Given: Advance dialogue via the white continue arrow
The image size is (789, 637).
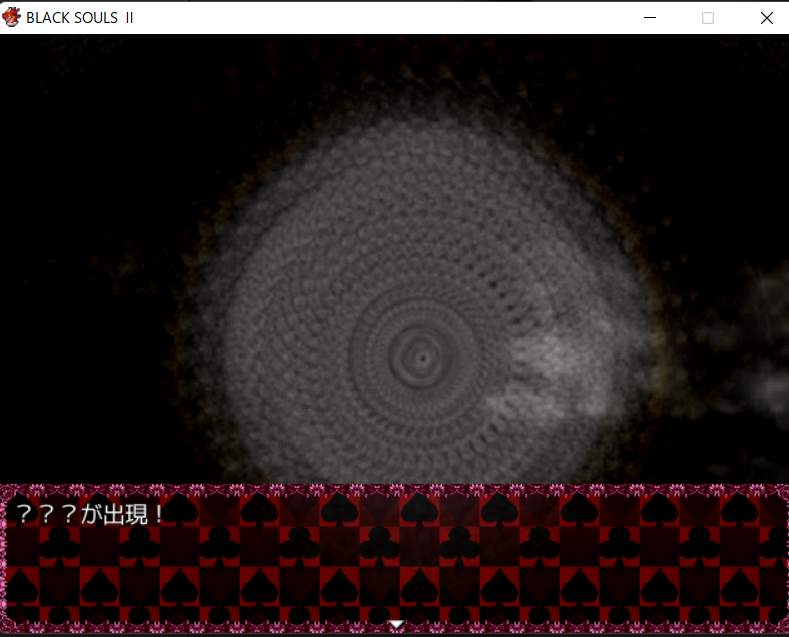Looking at the screenshot, I should tap(397, 624).
